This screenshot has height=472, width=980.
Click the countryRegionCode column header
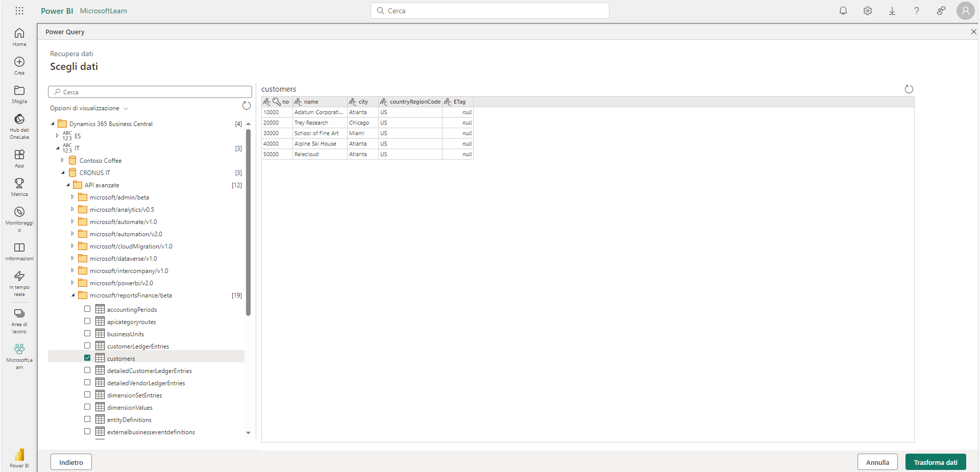410,102
